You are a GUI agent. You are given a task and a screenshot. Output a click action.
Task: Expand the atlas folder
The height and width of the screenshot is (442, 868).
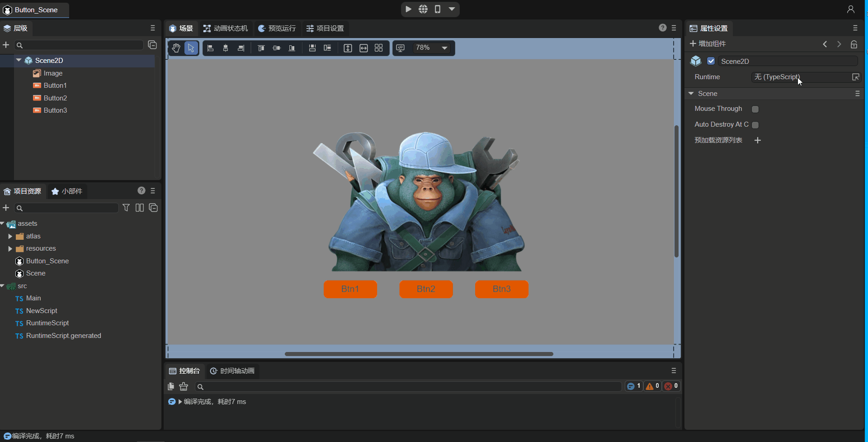click(x=10, y=236)
